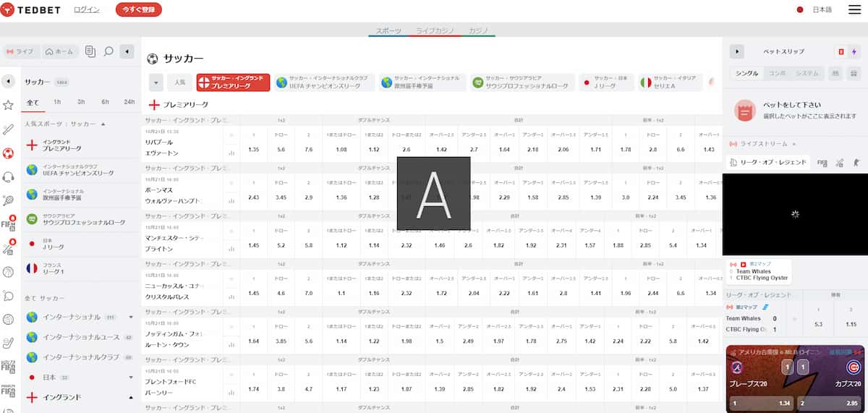Open Jリーグ in the popular sidebar list

(x=80, y=244)
